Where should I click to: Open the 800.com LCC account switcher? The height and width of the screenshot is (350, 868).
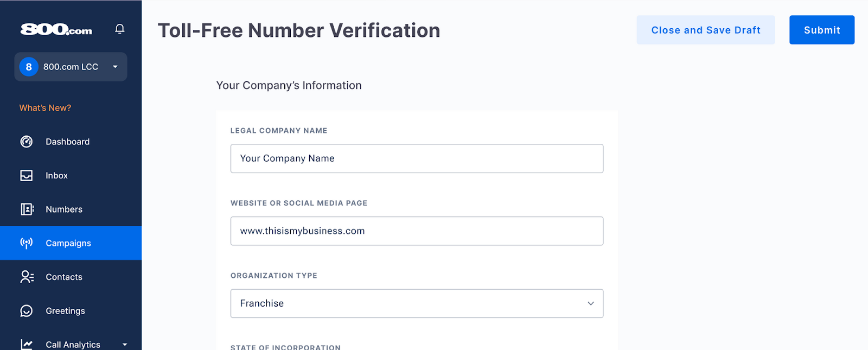(71, 67)
